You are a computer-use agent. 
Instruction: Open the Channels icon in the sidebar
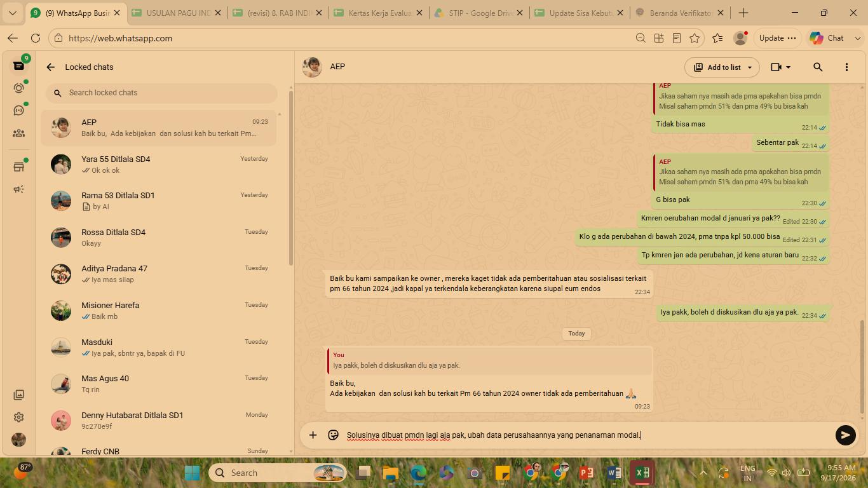click(18, 111)
